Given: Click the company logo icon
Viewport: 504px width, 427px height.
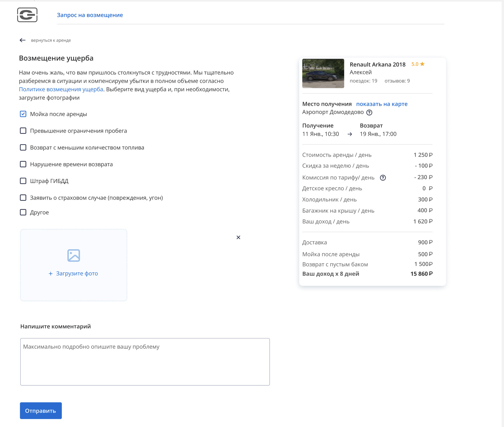Looking at the screenshot, I should (x=27, y=15).
